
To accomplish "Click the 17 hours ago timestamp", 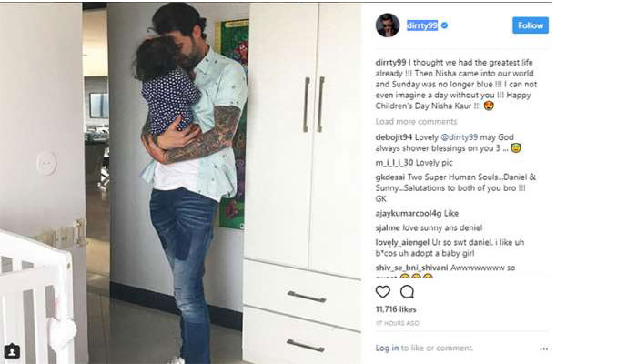I will click(x=397, y=323).
